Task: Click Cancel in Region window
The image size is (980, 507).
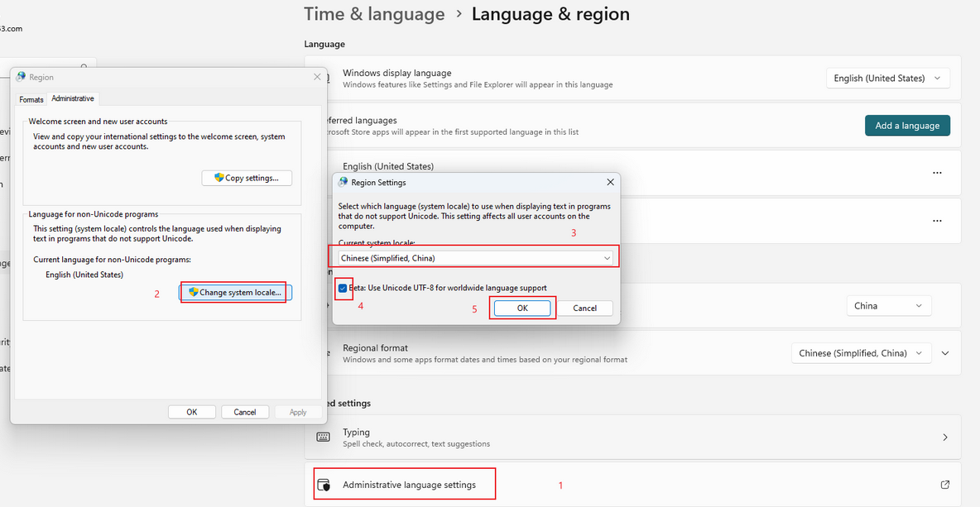Action: (x=245, y=412)
